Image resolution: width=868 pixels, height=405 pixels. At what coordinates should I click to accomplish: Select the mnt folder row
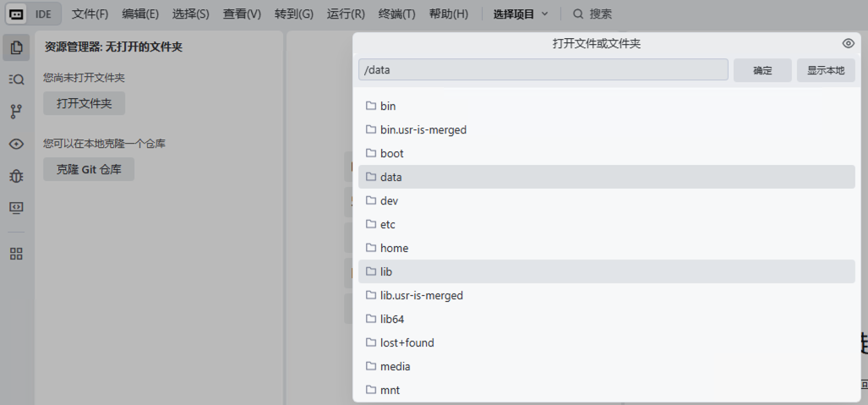pyautogui.click(x=606, y=390)
